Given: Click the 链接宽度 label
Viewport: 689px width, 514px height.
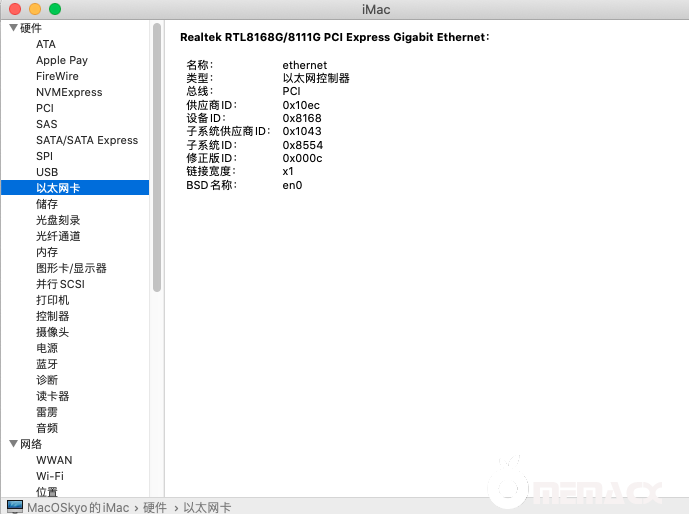Looking at the screenshot, I should [x=211, y=171].
